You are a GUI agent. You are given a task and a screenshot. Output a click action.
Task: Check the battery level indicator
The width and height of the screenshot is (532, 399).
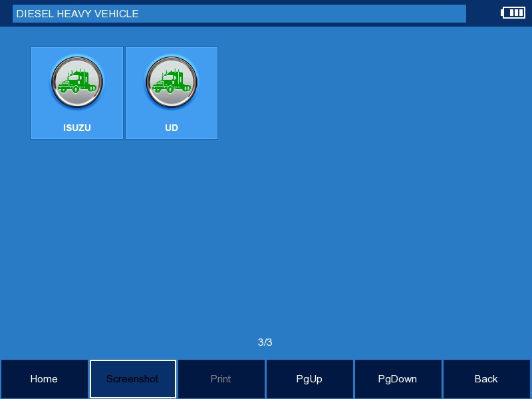pos(513,13)
